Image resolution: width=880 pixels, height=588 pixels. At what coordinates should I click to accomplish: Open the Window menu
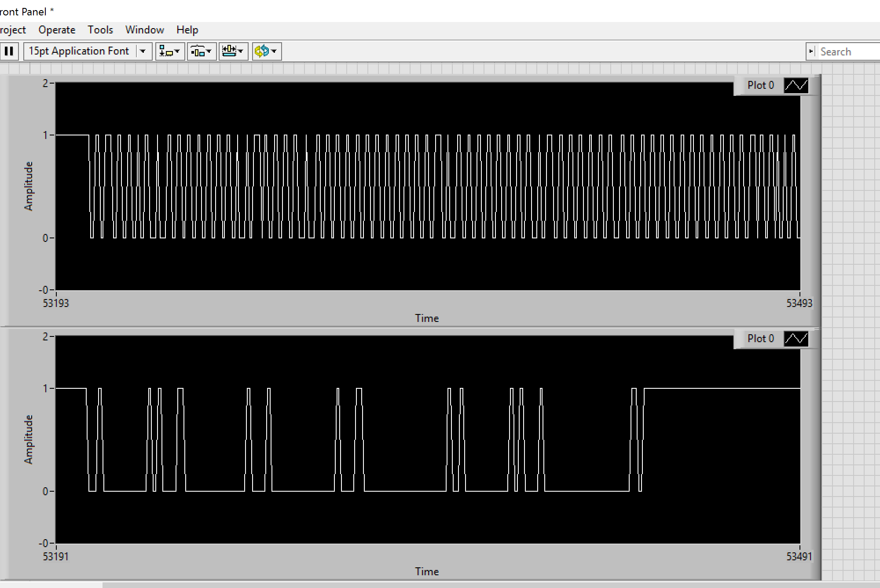coord(144,30)
